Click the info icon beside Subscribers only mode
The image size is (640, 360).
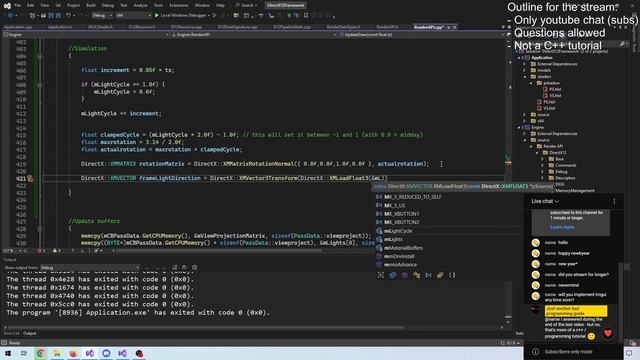click(536, 351)
